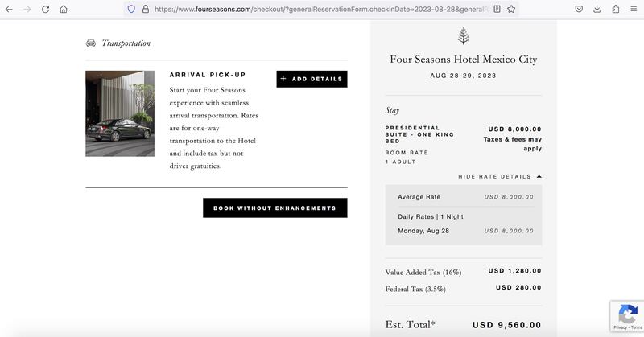Click the URL address bar field
Screen dimensions: 644x337
(x=320, y=9)
